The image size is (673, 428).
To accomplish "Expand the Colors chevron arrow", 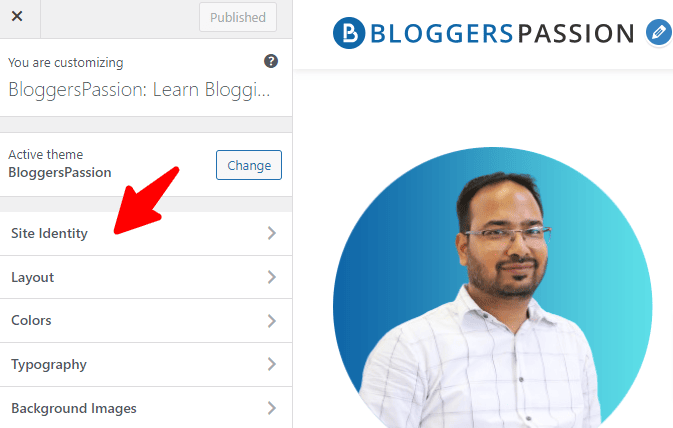I will click(272, 321).
